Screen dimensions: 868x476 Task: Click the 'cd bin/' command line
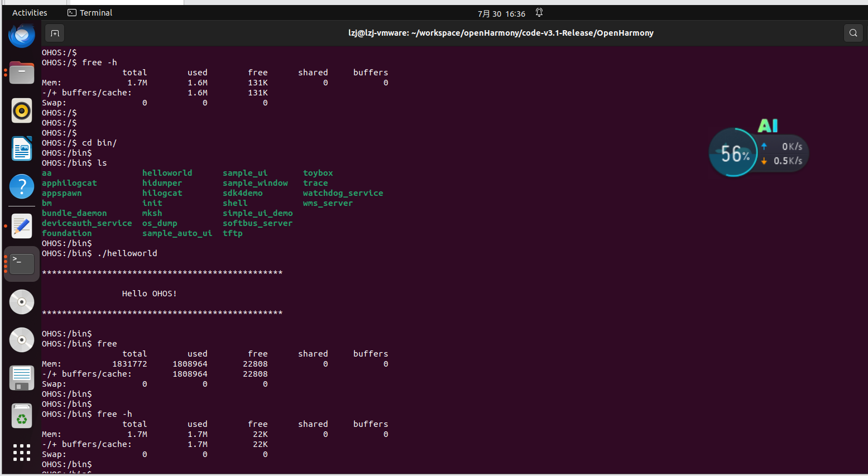coord(79,143)
